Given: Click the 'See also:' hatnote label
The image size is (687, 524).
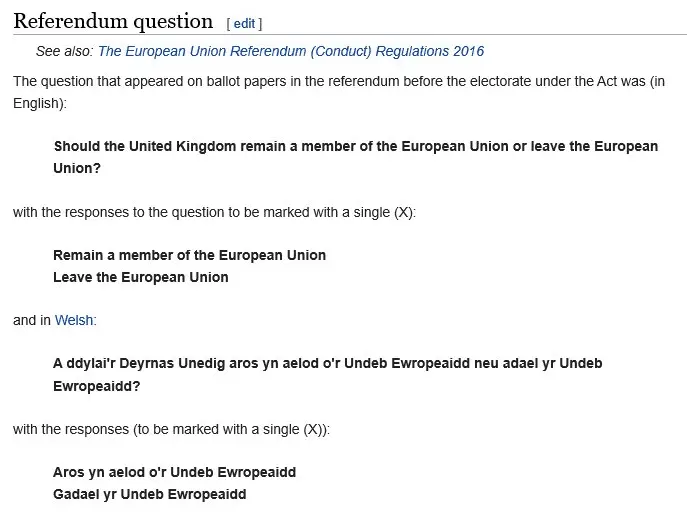Looking at the screenshot, I should 64,51.
